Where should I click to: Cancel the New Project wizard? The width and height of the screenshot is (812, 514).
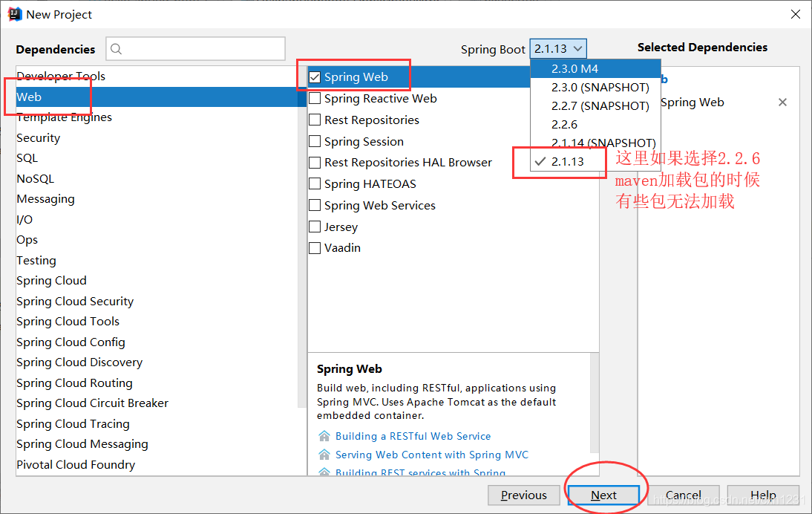point(684,495)
